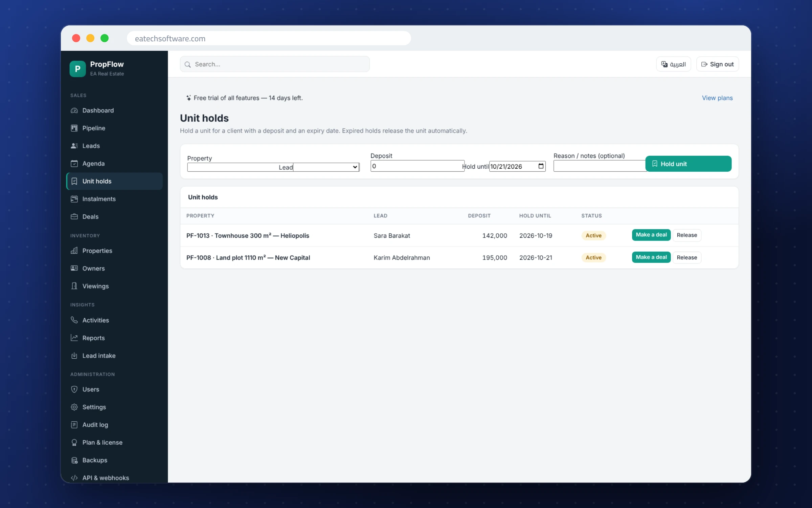Click the Unit holds bookmark icon in sidebar
This screenshot has height=508, width=812.
pyautogui.click(x=74, y=181)
